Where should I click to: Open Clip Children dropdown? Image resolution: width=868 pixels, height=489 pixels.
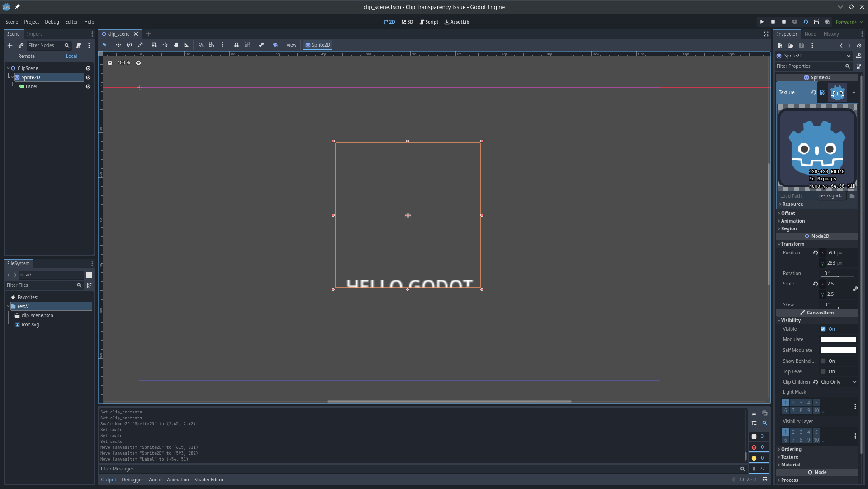click(x=839, y=382)
